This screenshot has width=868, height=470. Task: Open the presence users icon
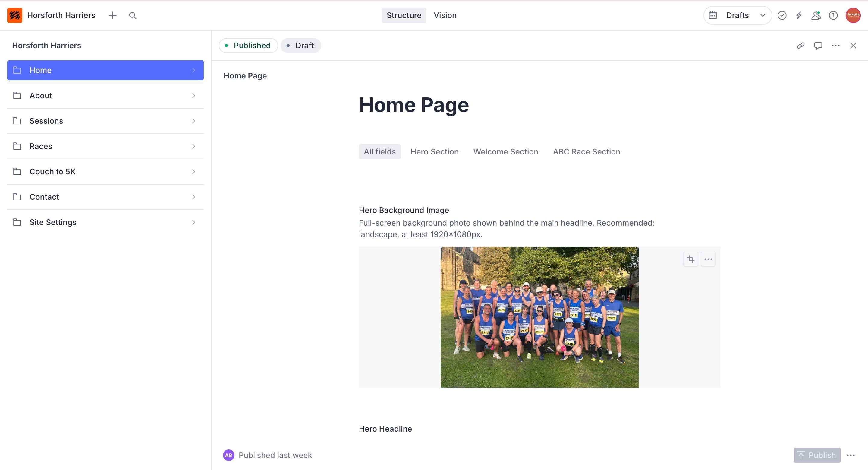(816, 15)
